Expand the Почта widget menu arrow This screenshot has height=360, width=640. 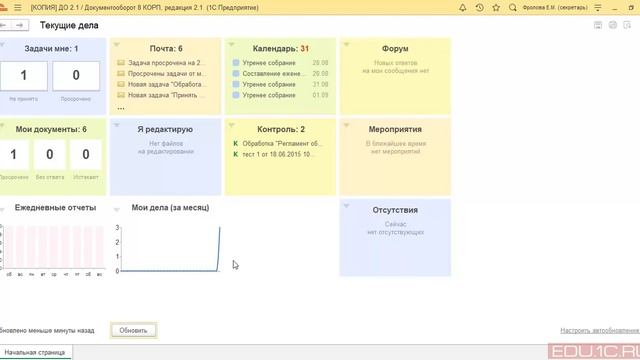117,44
